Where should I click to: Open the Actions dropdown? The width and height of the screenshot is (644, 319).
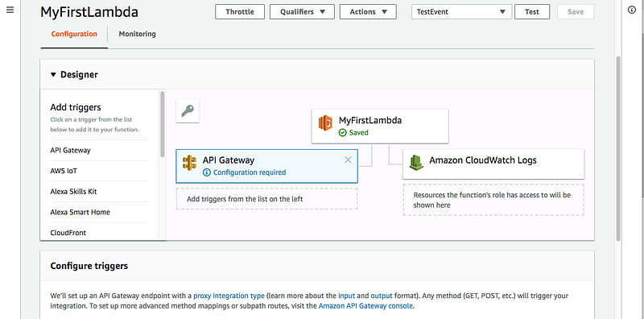click(368, 12)
